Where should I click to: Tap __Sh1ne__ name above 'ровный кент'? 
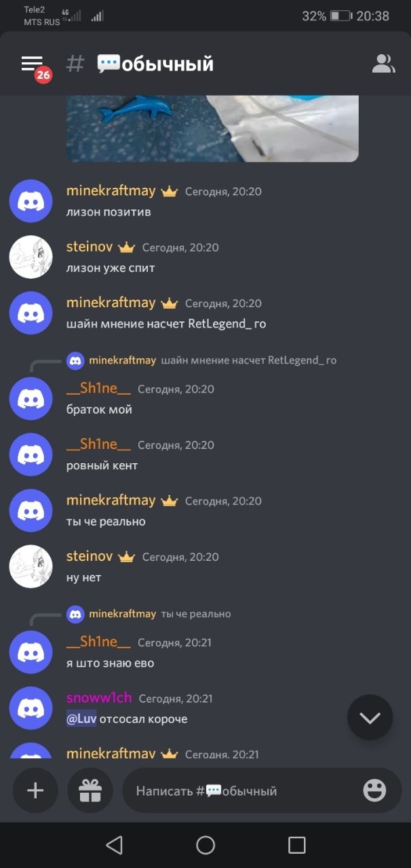pos(98,444)
